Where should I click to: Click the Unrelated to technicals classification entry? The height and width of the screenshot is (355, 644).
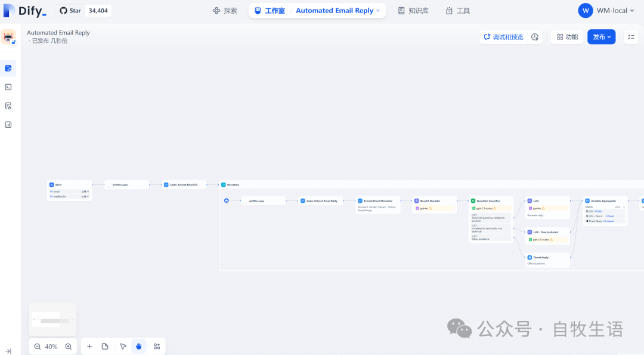(x=491, y=229)
